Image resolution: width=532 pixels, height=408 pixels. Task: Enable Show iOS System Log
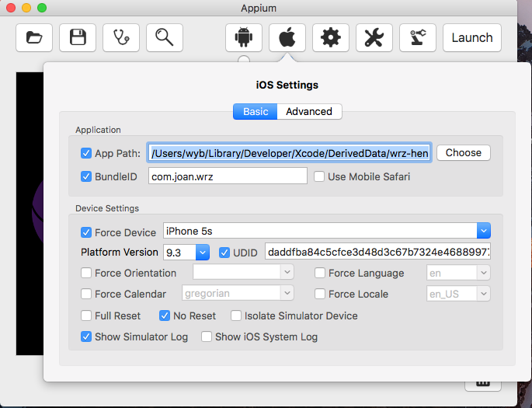pos(207,337)
